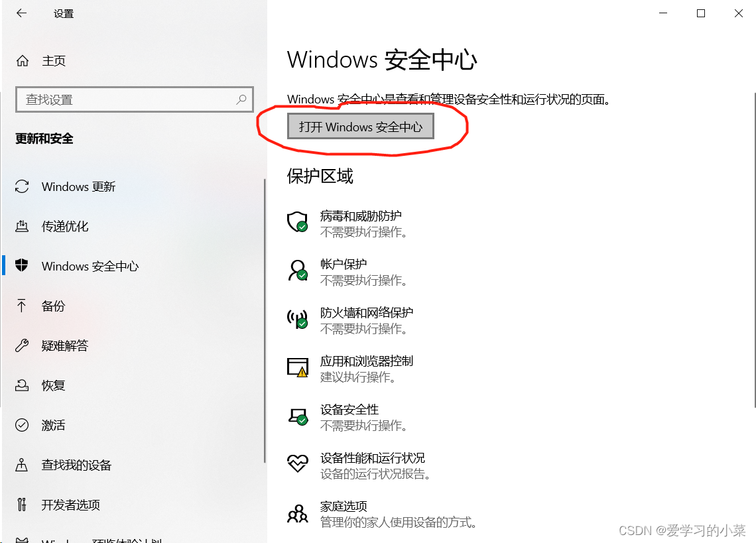The width and height of the screenshot is (756, 543).
Task: Click the 防火墙和网络保护 antenna icon
Action: pos(298,319)
